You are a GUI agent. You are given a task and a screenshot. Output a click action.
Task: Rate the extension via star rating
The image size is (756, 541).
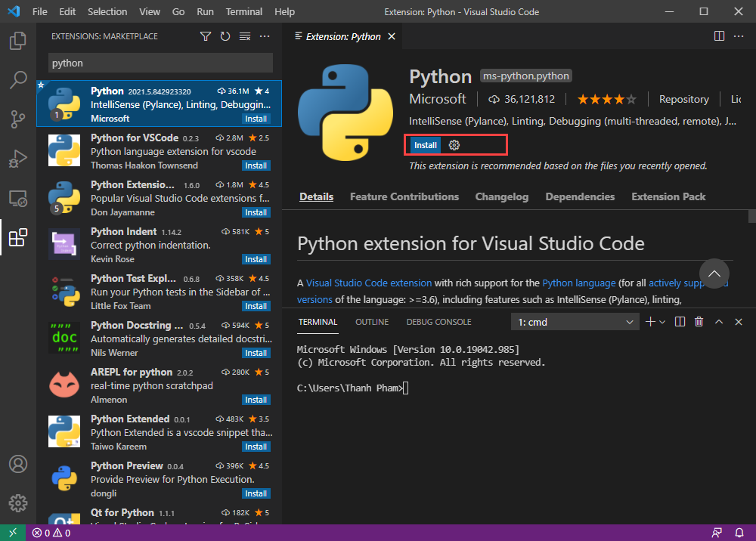(607, 99)
